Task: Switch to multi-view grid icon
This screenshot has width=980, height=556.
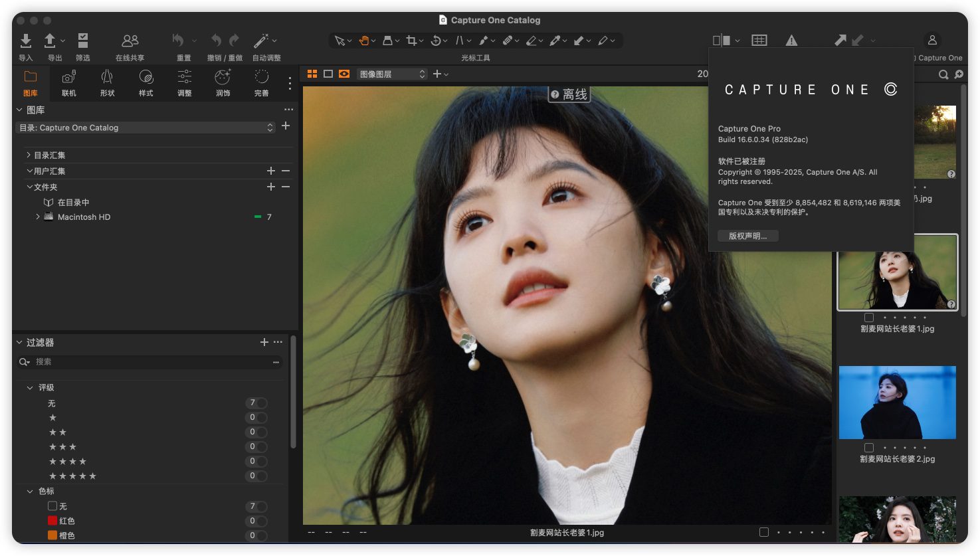Action: tap(312, 74)
